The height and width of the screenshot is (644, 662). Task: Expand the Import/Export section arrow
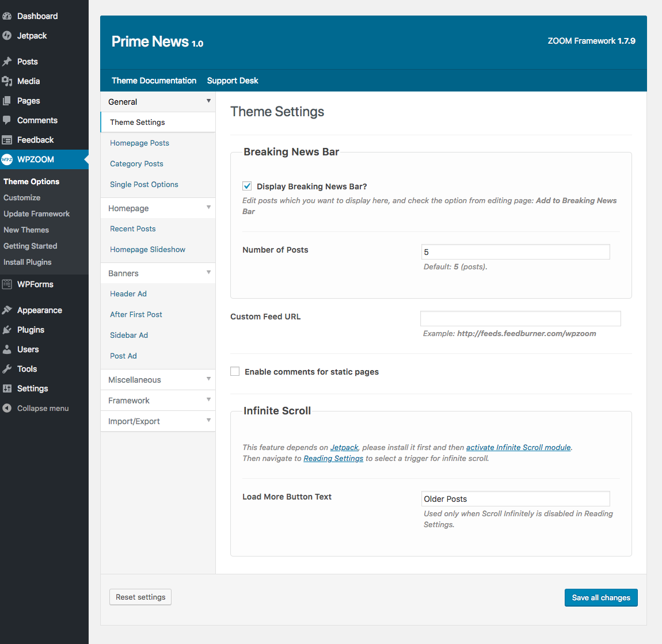[208, 420]
